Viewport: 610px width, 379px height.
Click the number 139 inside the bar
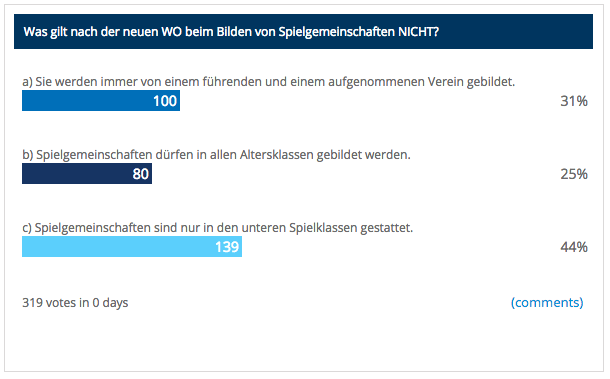pos(227,247)
